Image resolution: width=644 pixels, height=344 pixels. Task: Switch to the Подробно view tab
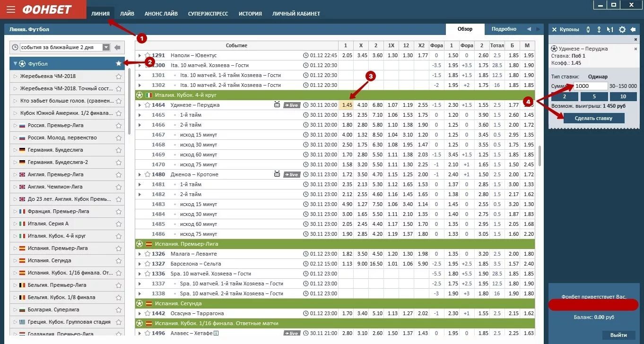(x=504, y=29)
